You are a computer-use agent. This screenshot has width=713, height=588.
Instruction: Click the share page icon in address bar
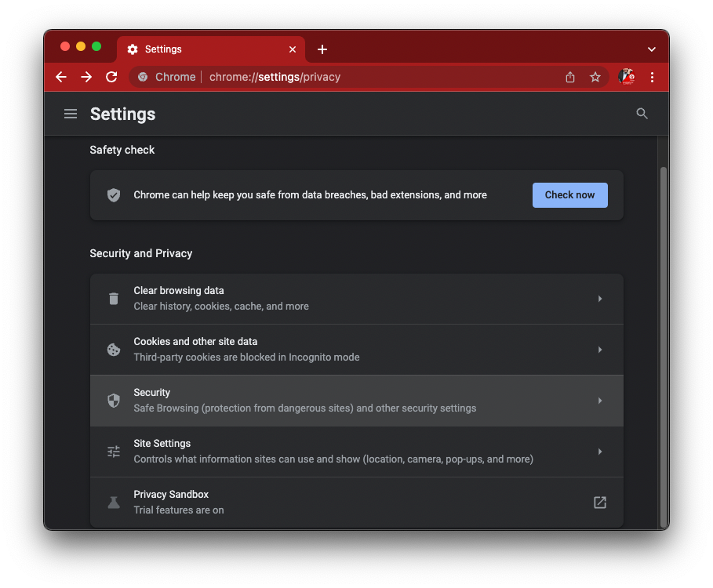click(570, 77)
